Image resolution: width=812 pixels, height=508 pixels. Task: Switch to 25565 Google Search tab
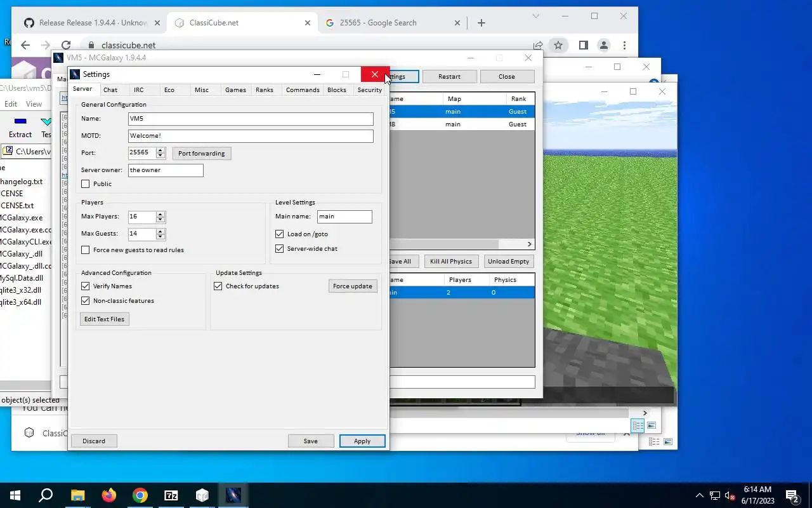393,23
